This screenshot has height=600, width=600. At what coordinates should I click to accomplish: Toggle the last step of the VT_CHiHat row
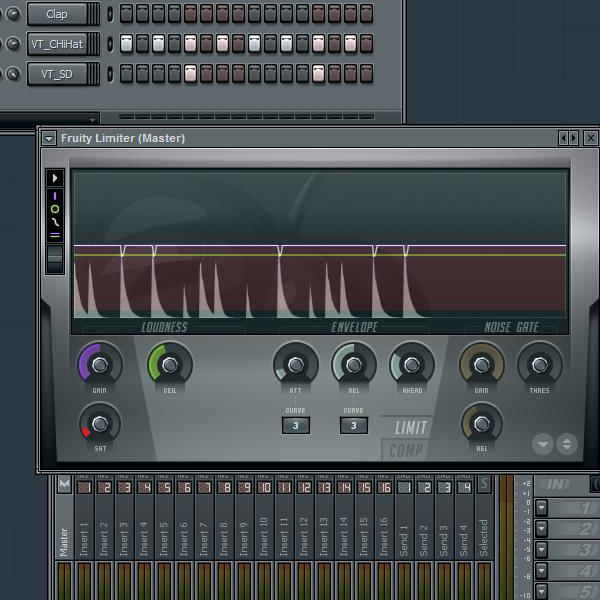coord(367,44)
